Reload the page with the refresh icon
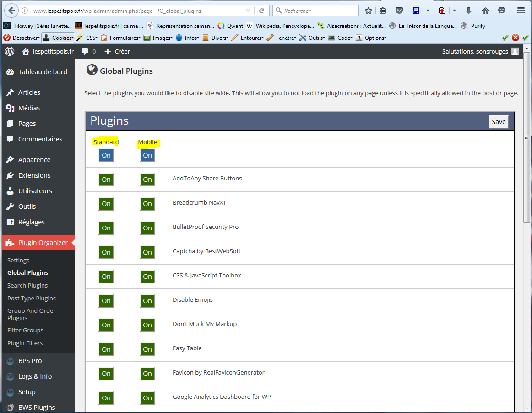Image resolution: width=532 pixels, height=413 pixels. point(262,11)
